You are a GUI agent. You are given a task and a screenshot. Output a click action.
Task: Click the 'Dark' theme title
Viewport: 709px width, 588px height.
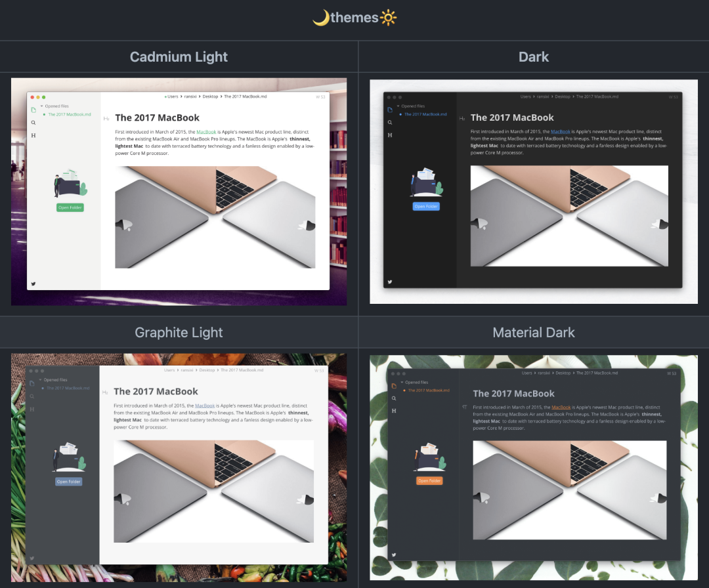(534, 57)
